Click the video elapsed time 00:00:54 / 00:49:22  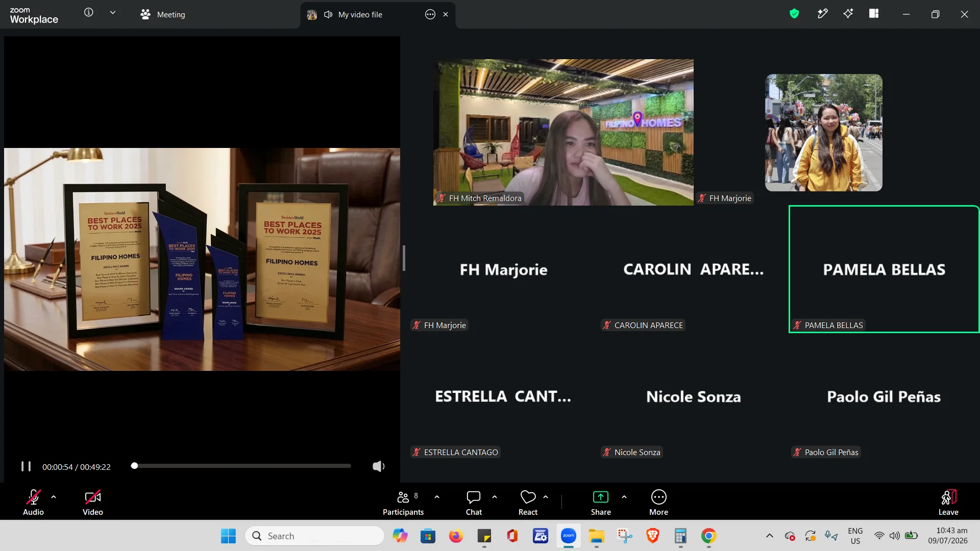[77, 467]
